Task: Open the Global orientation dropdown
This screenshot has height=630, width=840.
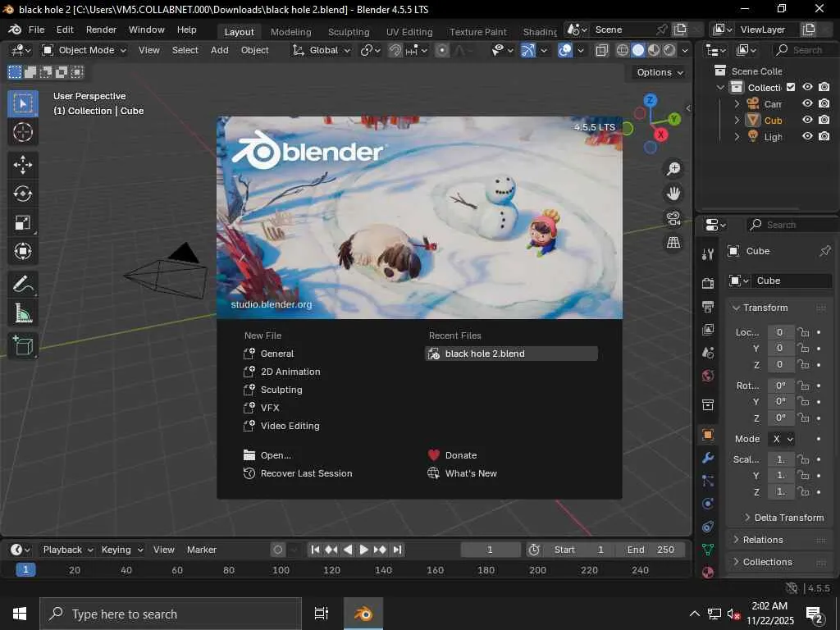Action: pos(322,50)
